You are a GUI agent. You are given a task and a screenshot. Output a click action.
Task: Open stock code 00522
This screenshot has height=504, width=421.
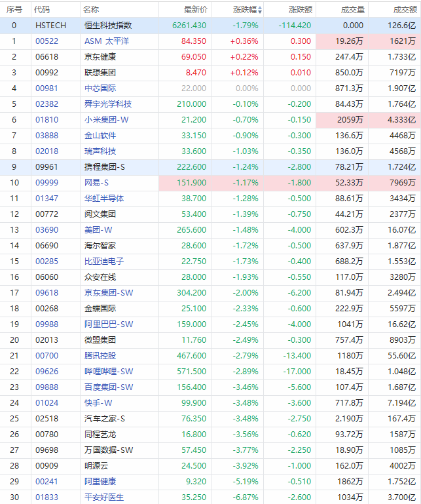[47, 41]
